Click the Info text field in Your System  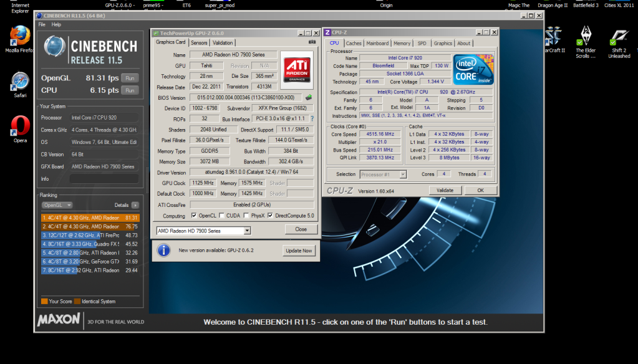104,178
